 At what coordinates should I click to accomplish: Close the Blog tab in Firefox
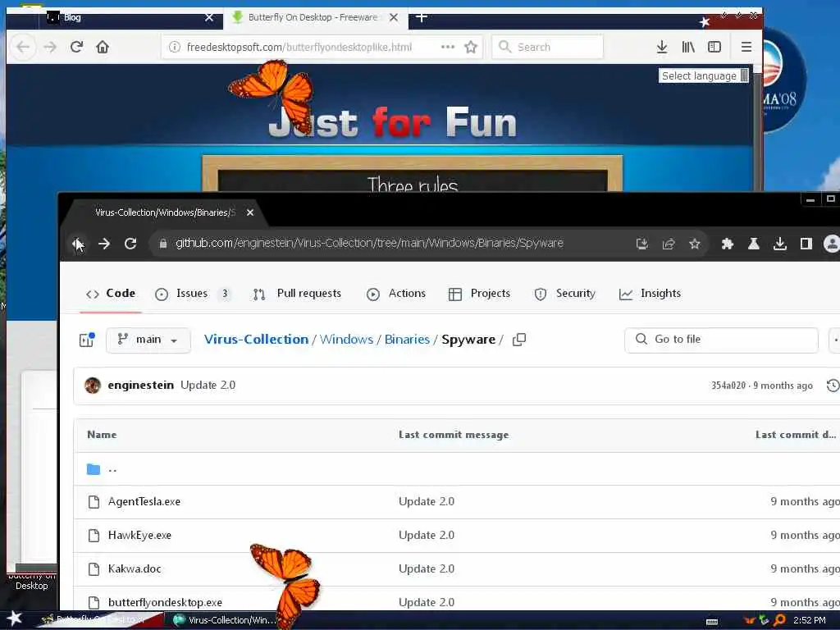(209, 17)
